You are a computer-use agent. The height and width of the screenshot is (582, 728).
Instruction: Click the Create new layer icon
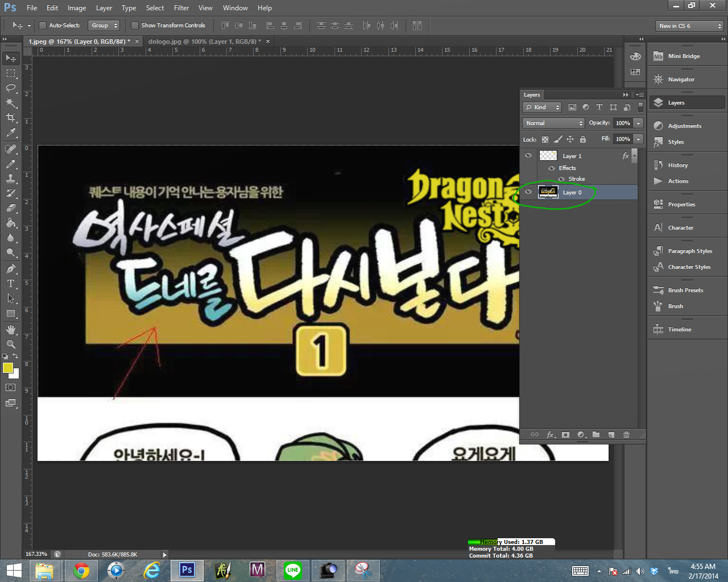coord(611,435)
